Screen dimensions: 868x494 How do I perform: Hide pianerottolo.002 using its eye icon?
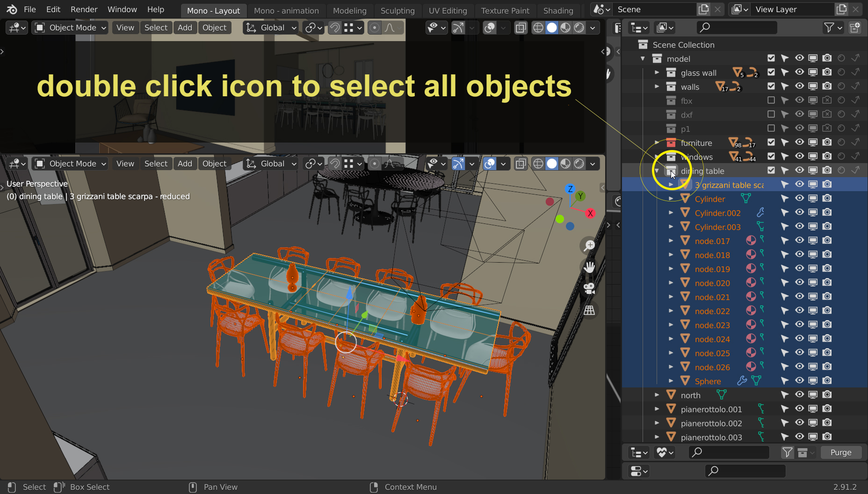click(x=799, y=423)
